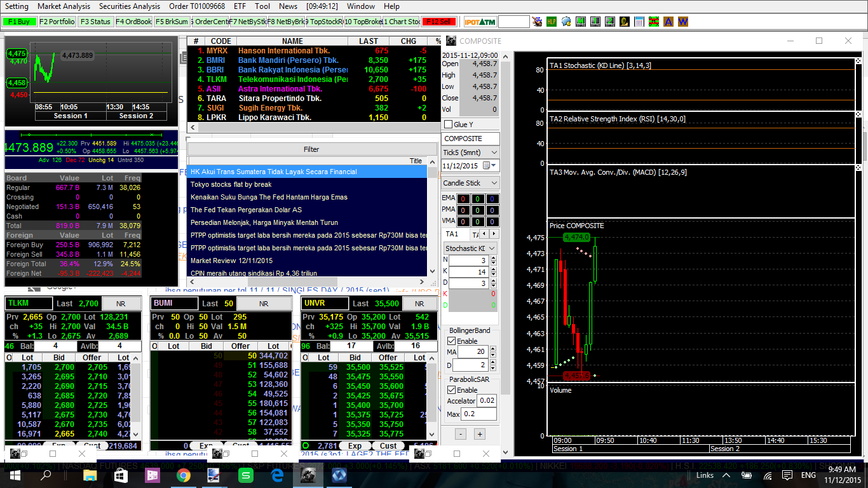Open the F2 Portfolio view
Screen dimensions: 868x488
(57, 22)
